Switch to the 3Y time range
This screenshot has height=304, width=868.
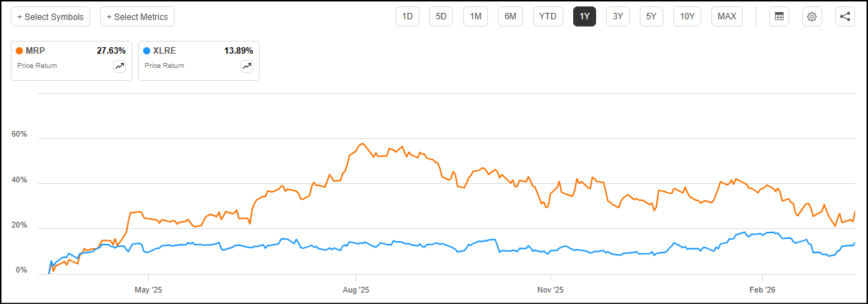click(x=618, y=16)
